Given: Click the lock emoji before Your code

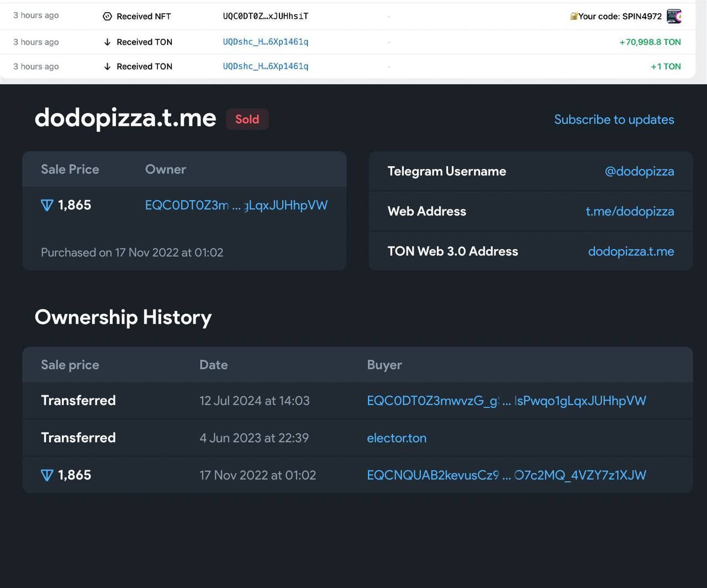Looking at the screenshot, I should coord(573,17).
